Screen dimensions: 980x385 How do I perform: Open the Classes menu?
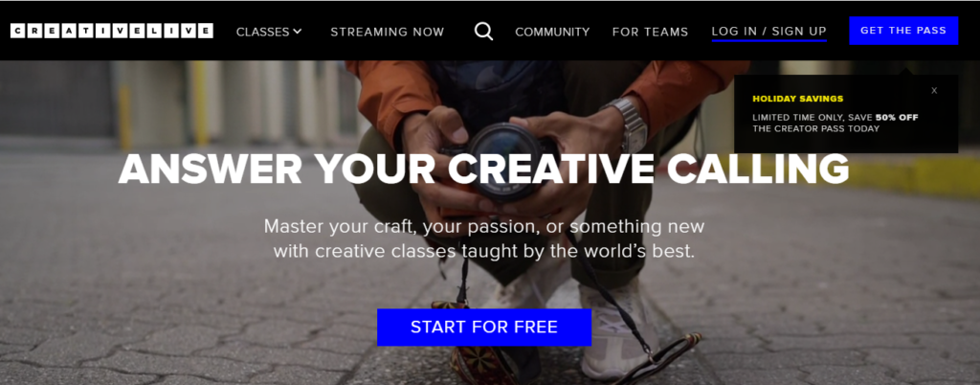(269, 32)
